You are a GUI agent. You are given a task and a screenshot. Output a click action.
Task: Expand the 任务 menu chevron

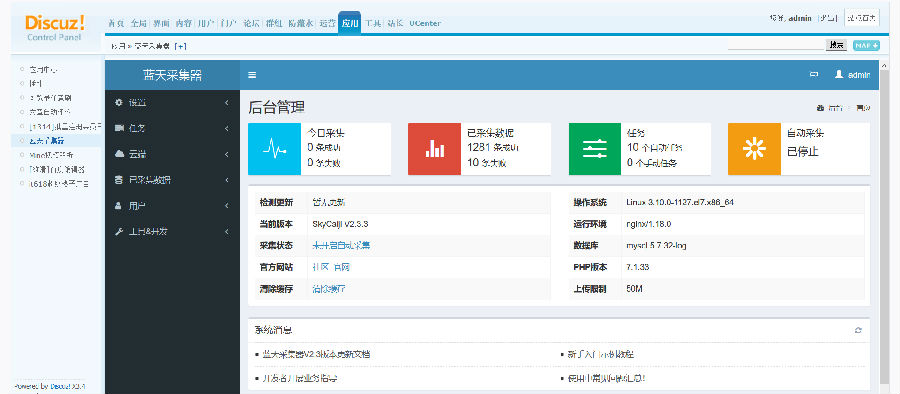[x=227, y=128]
